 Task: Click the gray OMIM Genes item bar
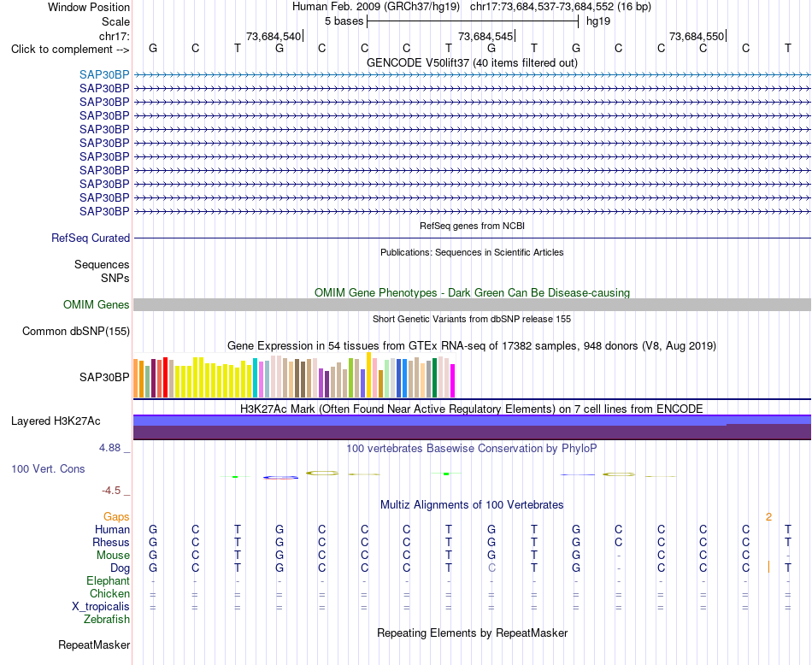coord(472,304)
